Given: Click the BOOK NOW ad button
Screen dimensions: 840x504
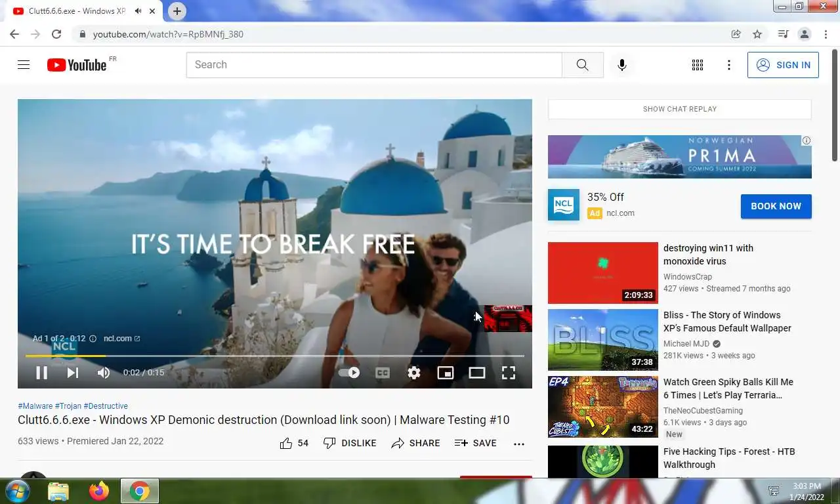Looking at the screenshot, I should click(776, 206).
